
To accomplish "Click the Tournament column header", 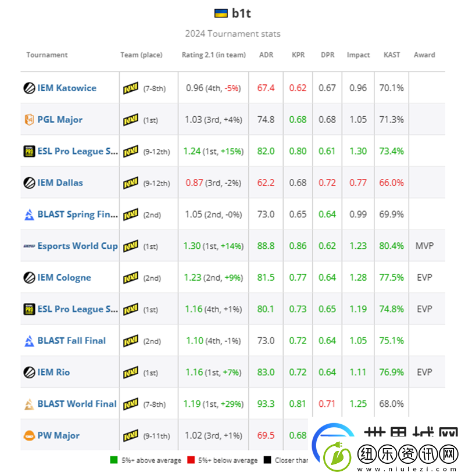I will pos(46,55).
